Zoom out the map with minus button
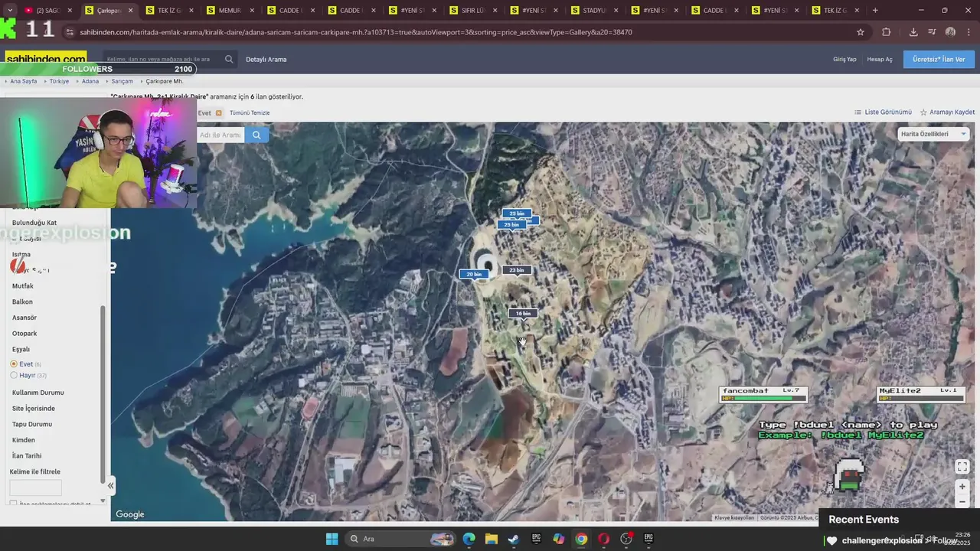Image resolution: width=980 pixels, height=551 pixels. [962, 502]
